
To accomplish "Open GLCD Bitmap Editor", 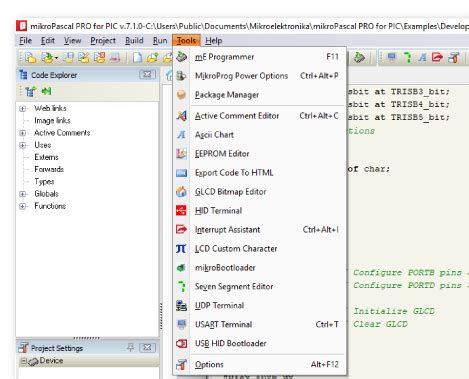I will point(259,192).
